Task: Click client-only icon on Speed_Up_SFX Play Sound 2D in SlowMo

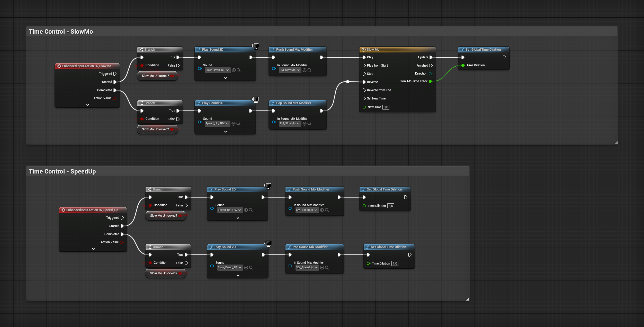Action: pos(256,100)
